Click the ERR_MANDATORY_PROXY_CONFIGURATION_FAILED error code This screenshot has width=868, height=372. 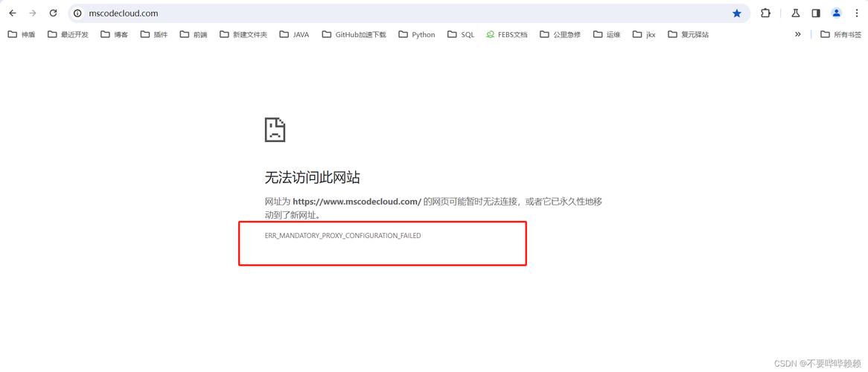coord(342,236)
